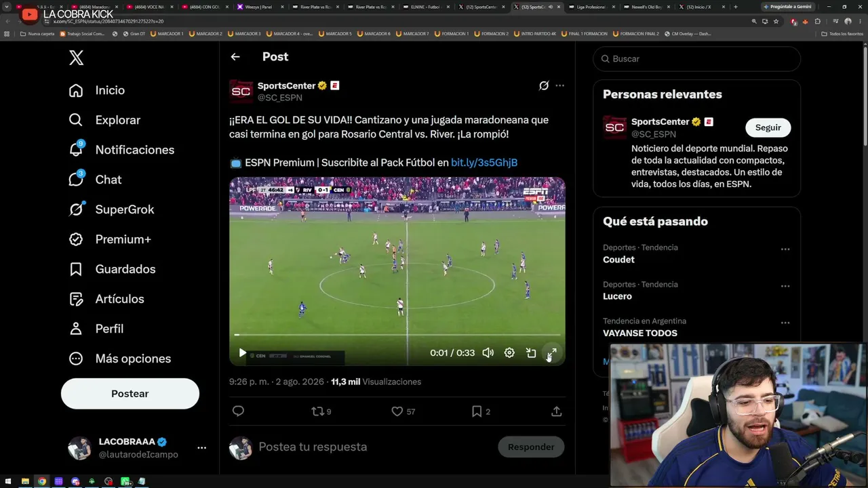This screenshot has width=868, height=488.
Task: Open the MARCADOR 1 bookmark
Action: [x=167, y=33]
